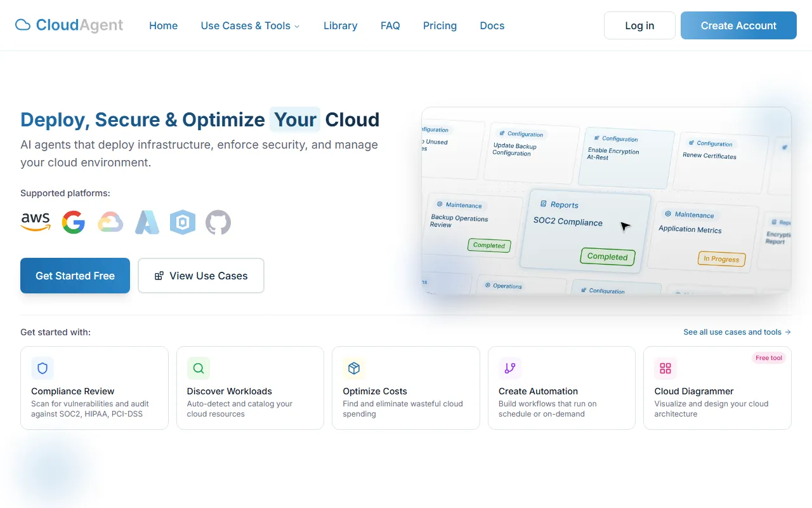This screenshot has width=812, height=508.
Task: Open the Library nav item
Action: coord(340,26)
